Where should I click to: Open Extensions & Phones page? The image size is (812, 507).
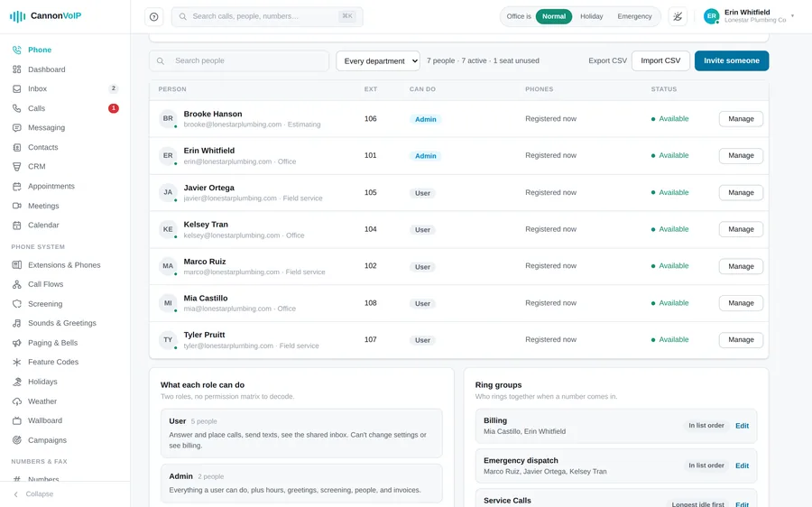tap(64, 264)
